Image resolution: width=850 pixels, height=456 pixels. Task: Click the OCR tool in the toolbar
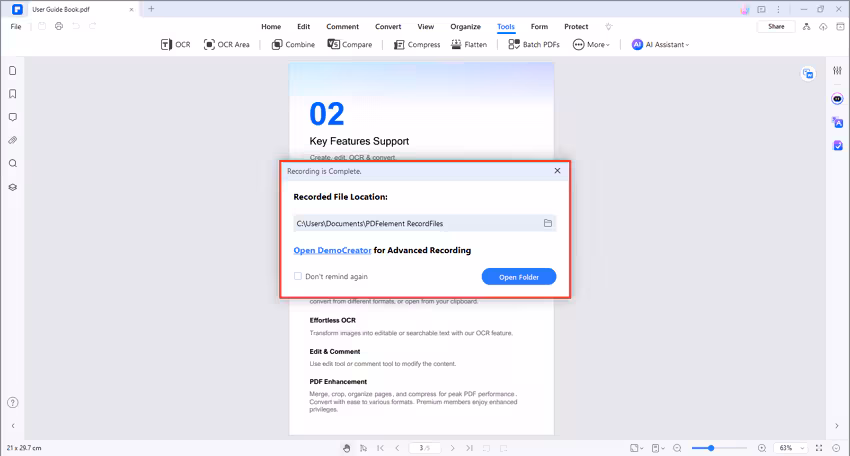[176, 45]
